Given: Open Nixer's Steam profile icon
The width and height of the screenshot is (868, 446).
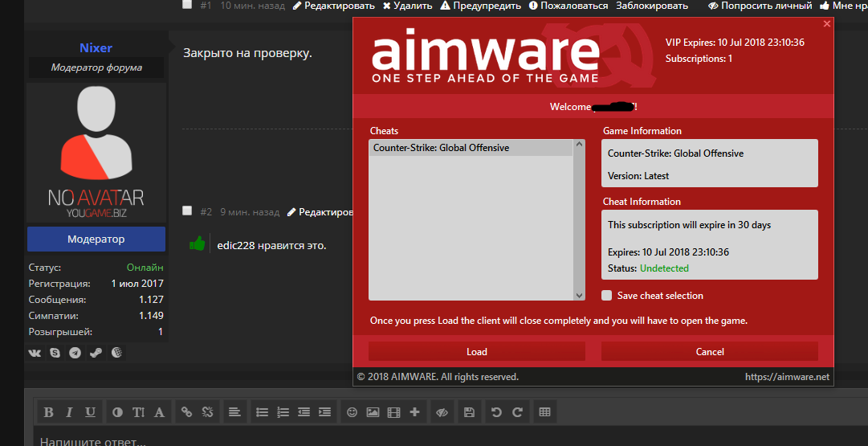Looking at the screenshot, I should 96,352.
